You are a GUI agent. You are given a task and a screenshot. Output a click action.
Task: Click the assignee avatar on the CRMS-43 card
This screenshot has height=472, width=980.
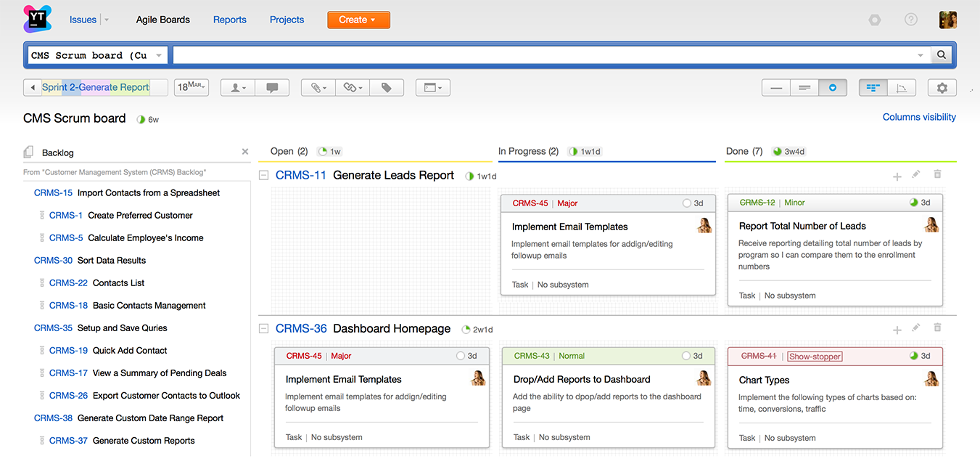[x=704, y=378]
